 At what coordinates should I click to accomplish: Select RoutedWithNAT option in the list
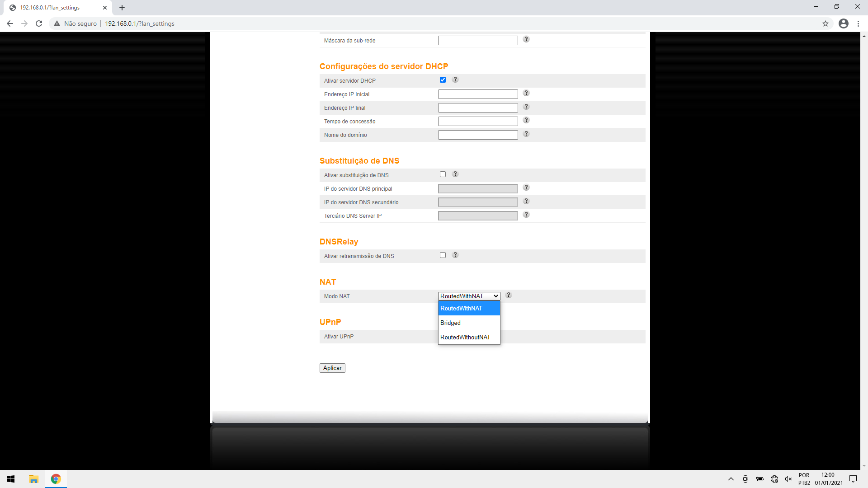coord(469,308)
